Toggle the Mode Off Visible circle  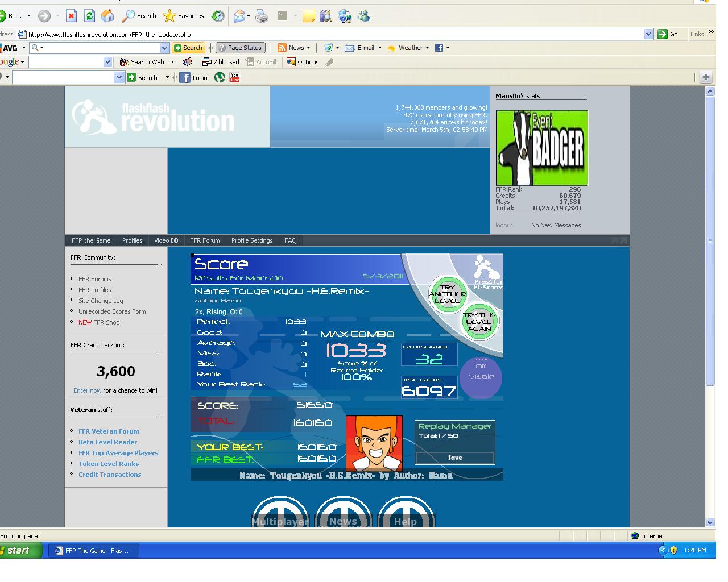[x=481, y=376]
